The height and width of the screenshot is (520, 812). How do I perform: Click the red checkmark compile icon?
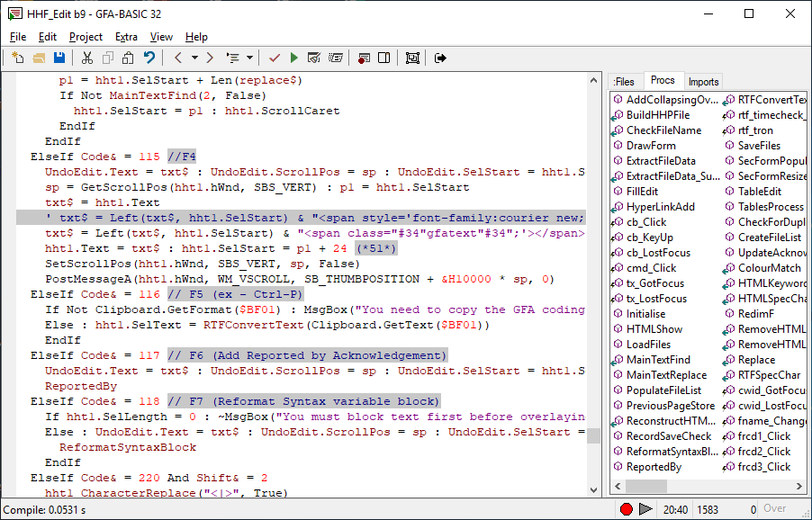(275, 58)
